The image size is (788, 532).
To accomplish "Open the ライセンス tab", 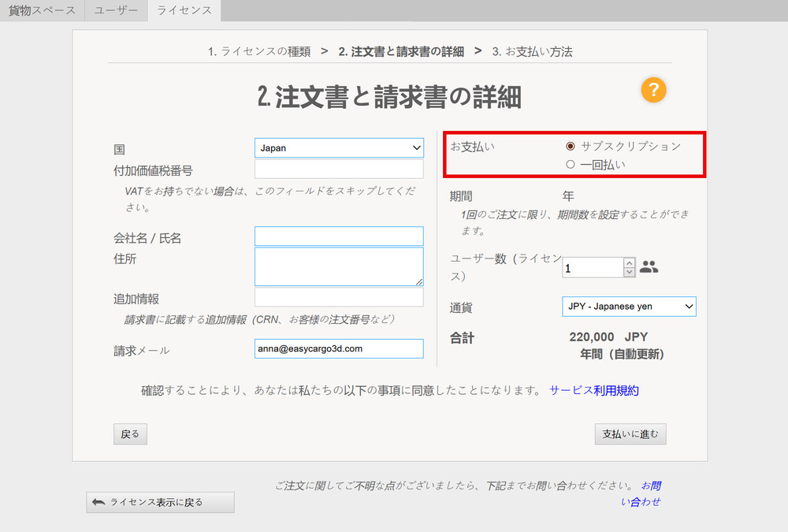I will tap(184, 11).
